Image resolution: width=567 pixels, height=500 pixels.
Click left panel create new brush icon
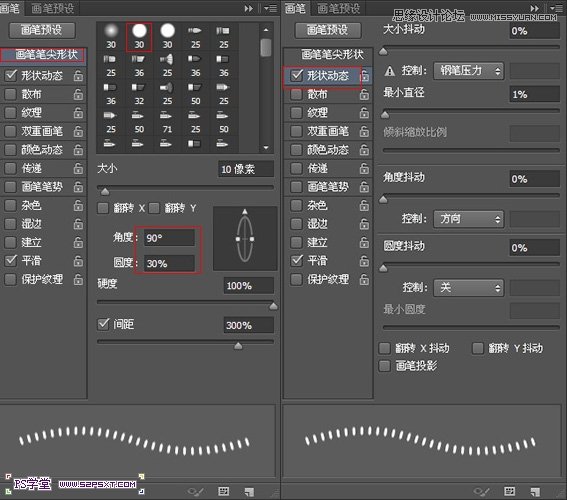coord(249,491)
